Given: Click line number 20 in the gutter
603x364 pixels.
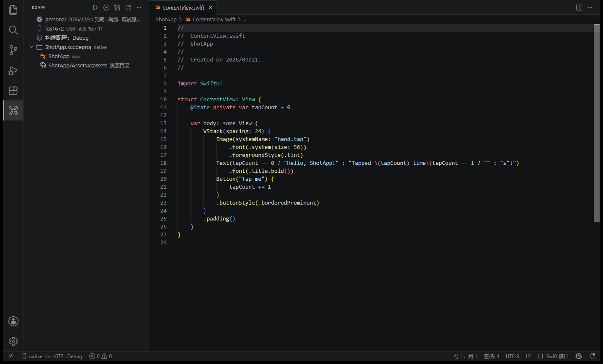Looking at the screenshot, I should point(163,179).
